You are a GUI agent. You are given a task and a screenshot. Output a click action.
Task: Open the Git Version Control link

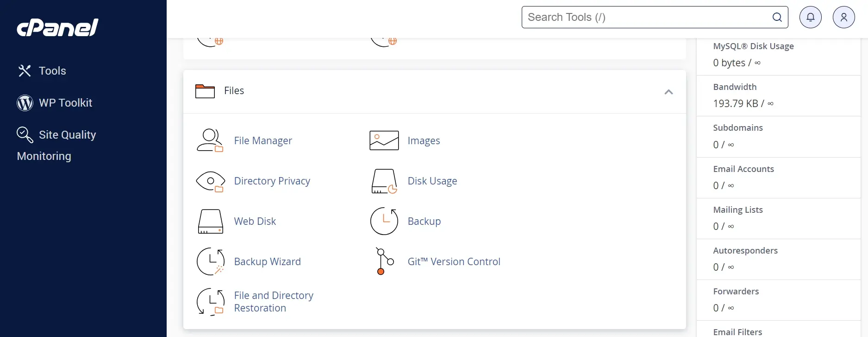[454, 261]
